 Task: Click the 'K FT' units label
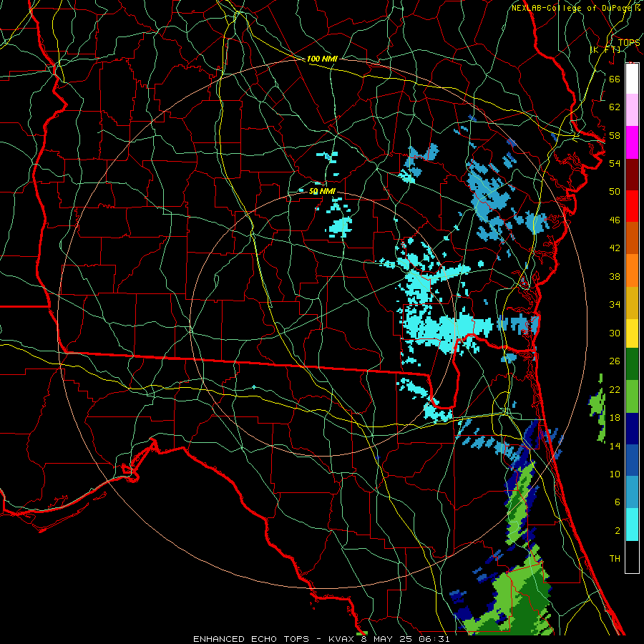606,49
